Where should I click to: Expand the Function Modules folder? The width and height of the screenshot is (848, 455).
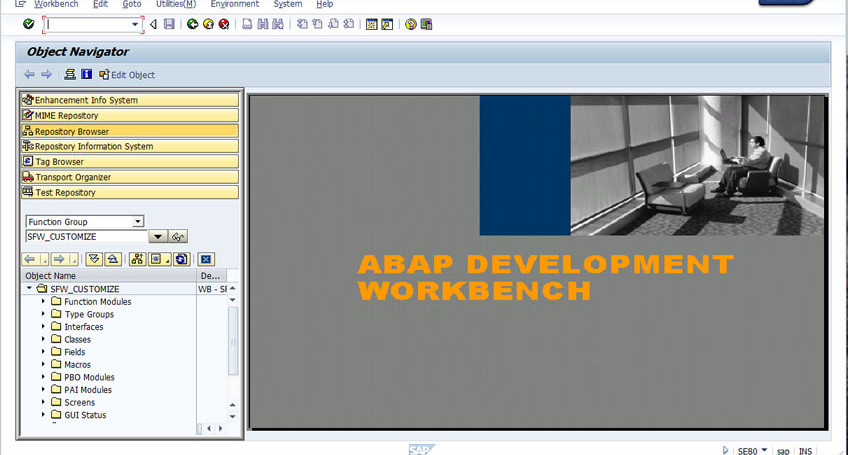coord(43,301)
